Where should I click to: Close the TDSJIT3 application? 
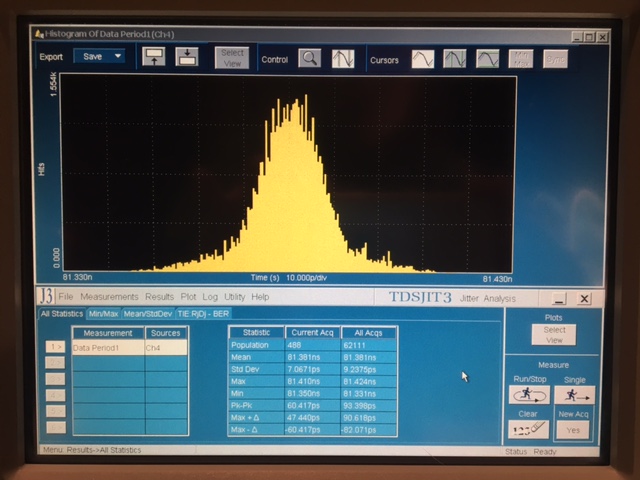[x=584, y=298]
